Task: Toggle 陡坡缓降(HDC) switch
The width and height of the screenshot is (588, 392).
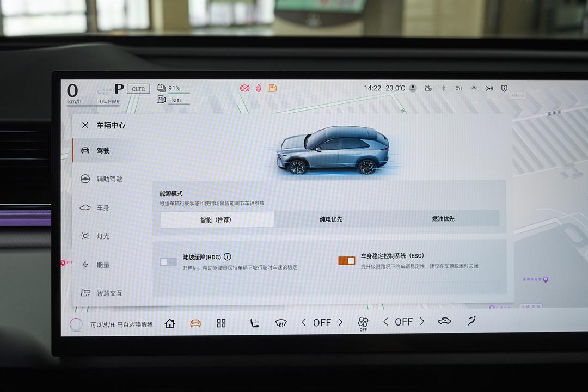Action: (168, 261)
